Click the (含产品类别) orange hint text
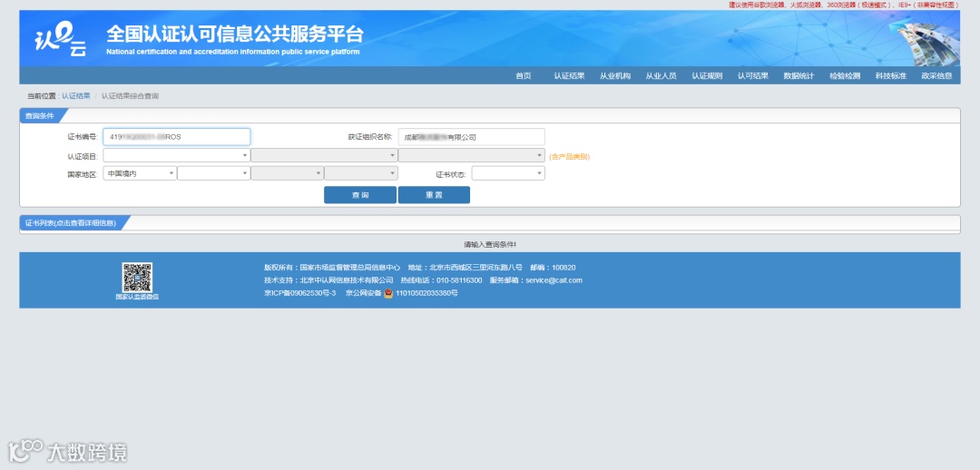 coord(569,157)
